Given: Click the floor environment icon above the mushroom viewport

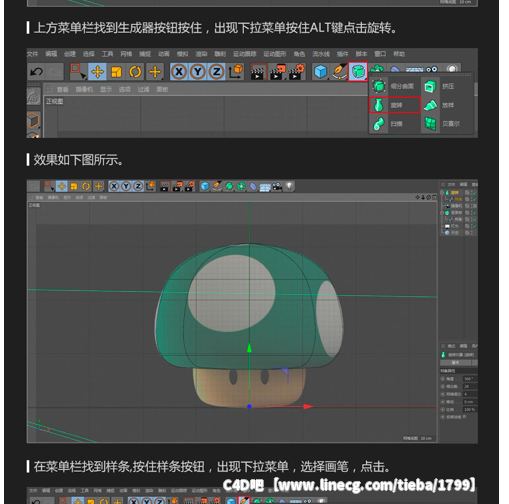Looking at the screenshot, I should point(265,187).
